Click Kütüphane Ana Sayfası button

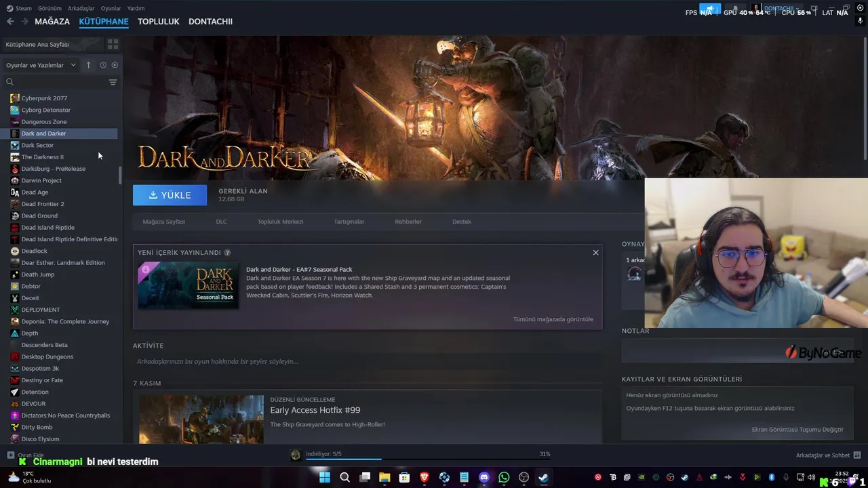click(x=52, y=44)
